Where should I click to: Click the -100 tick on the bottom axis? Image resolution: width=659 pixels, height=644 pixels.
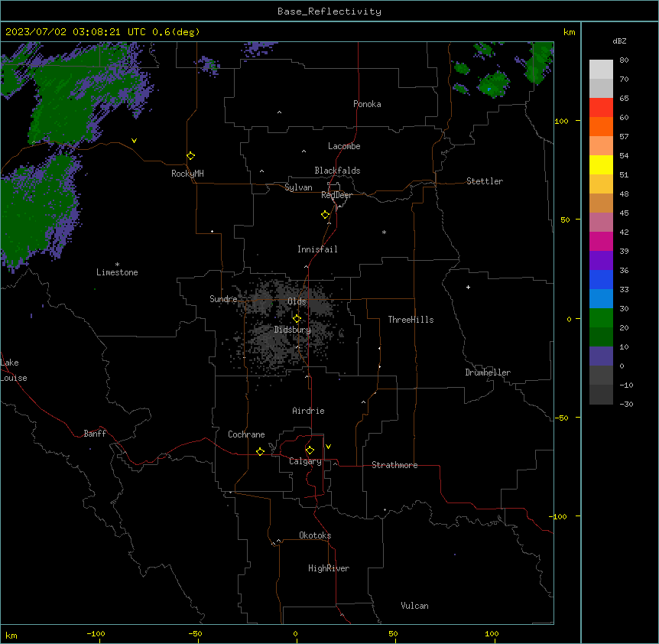click(96, 633)
